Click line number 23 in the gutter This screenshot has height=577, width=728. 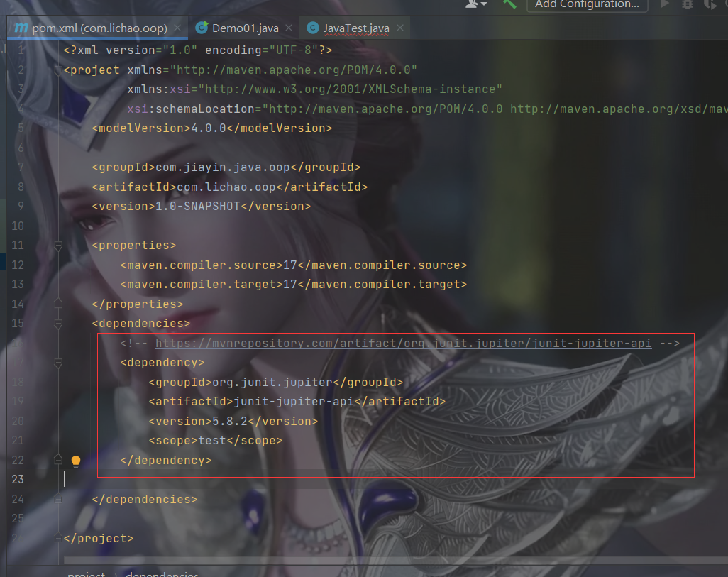click(18, 480)
